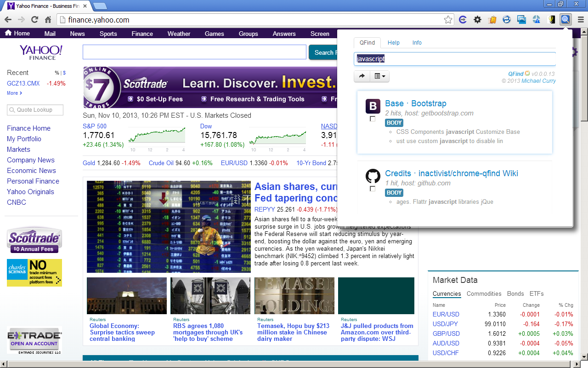
Task: Click the RBS agrees mortgages story thumbnail
Action: coord(210,296)
